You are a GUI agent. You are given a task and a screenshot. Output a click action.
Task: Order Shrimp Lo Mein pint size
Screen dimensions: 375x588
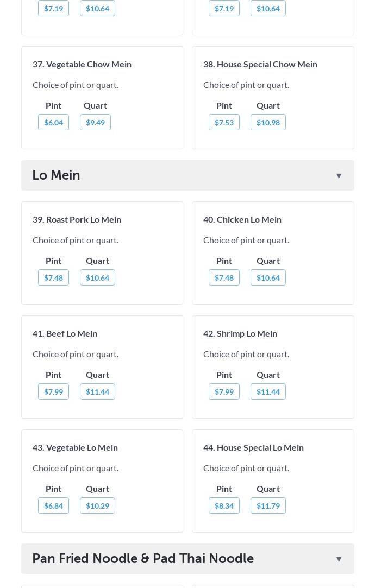(x=224, y=391)
